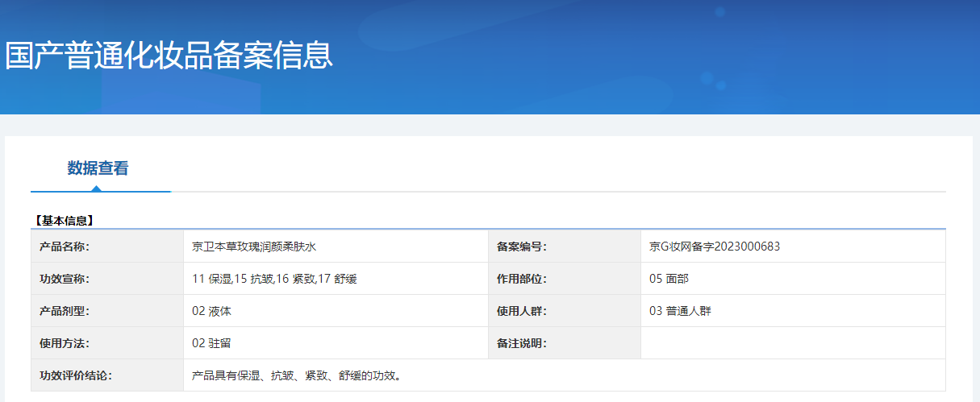Click the 备注说明 label cell
The width and height of the screenshot is (980, 402).
565,343
